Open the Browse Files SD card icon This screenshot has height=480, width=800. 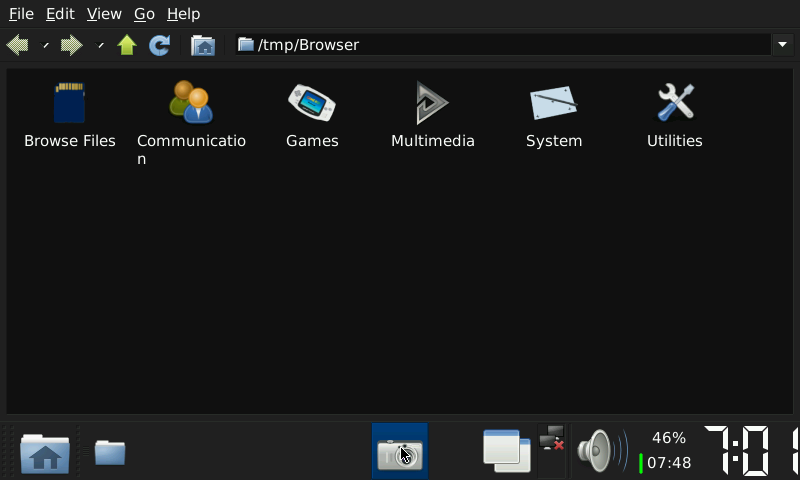pyautogui.click(x=69, y=103)
